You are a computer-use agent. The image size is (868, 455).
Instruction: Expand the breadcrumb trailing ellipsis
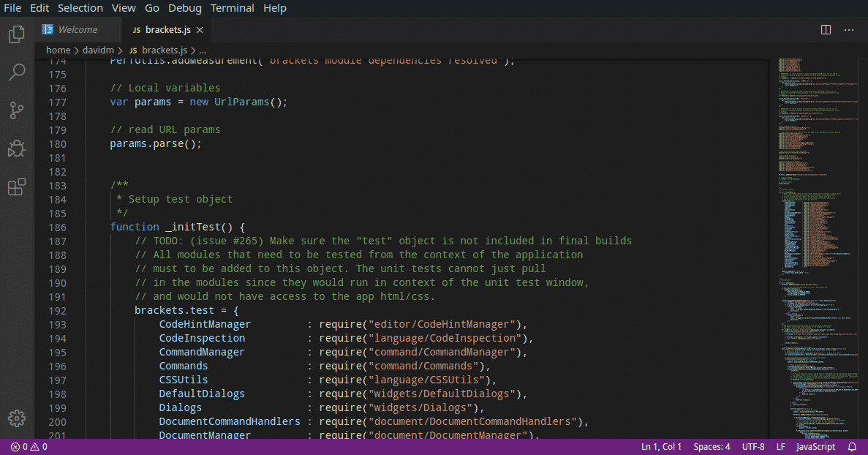(203, 50)
